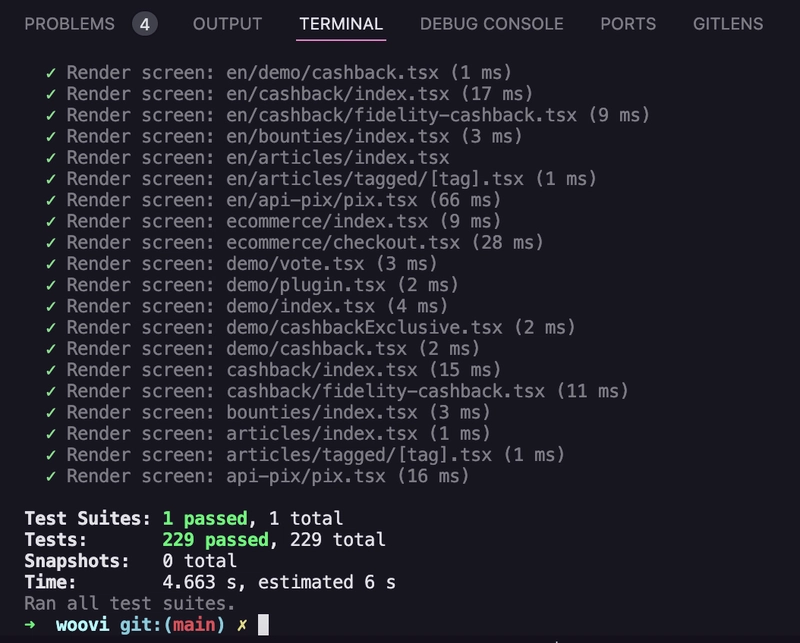
Task: Click the en/cashback/index.tsx (17 ms) line
Action: point(289,94)
